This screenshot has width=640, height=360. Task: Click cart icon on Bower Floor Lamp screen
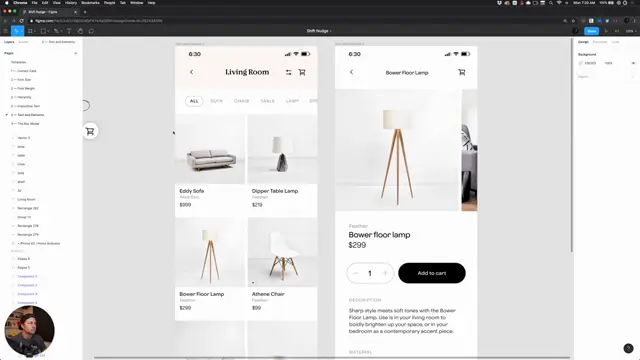click(462, 72)
